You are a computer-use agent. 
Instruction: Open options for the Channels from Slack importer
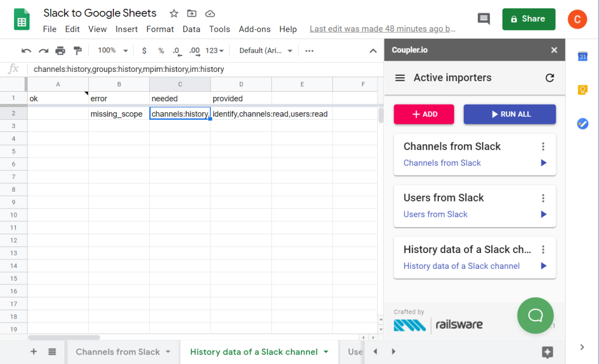(x=543, y=146)
